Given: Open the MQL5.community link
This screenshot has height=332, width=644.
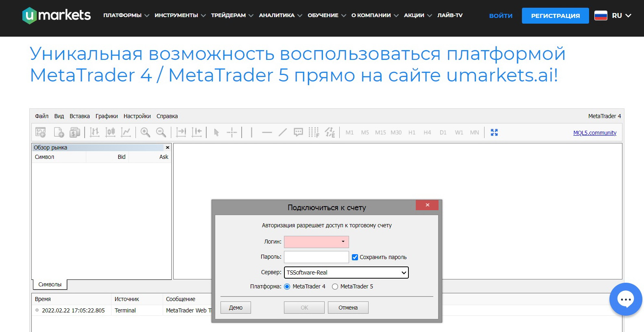Looking at the screenshot, I should (595, 133).
